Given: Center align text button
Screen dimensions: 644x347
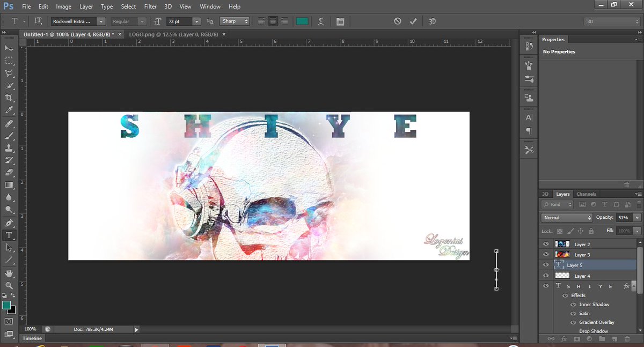Looking at the screenshot, I should click(273, 21).
